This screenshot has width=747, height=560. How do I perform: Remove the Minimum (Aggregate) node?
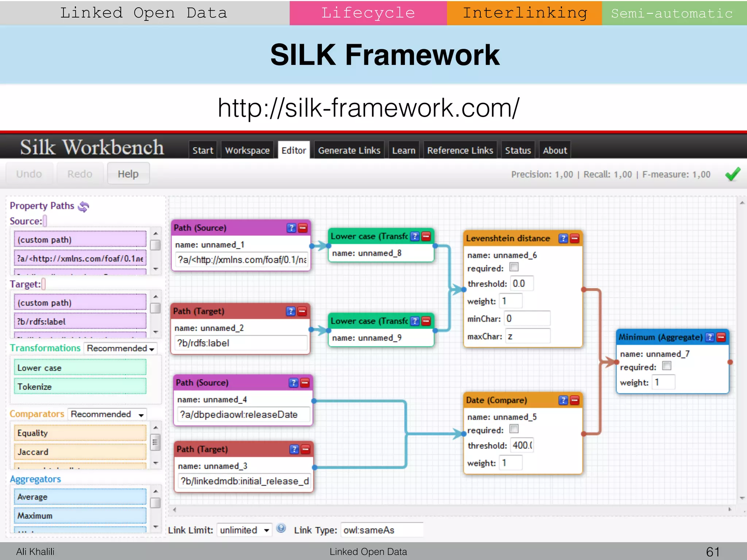[721, 337]
